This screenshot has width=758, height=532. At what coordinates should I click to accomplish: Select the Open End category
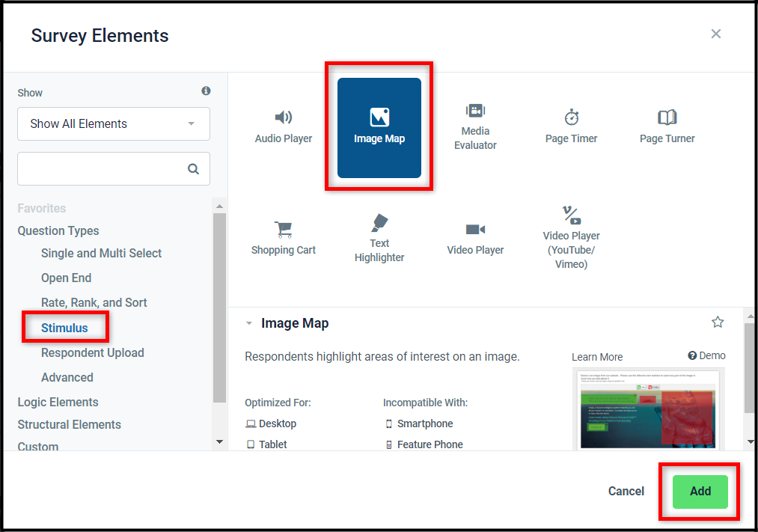click(67, 278)
